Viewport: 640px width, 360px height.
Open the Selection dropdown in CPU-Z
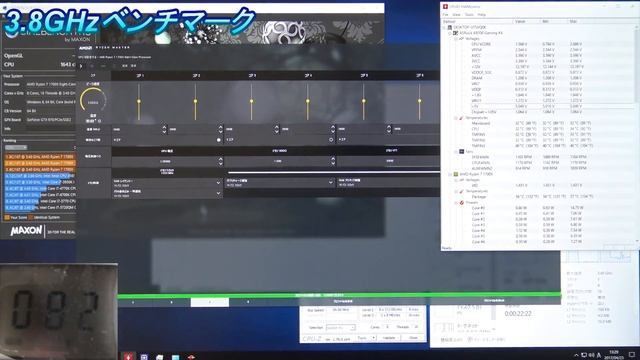click(340, 328)
